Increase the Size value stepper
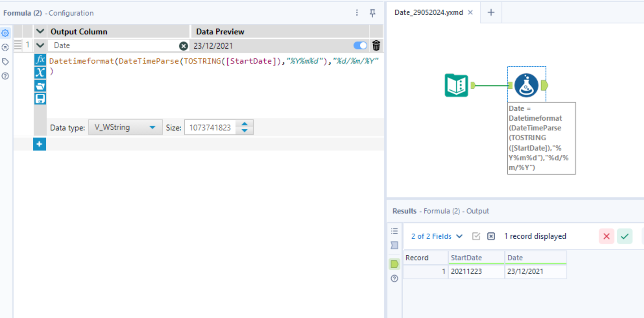This screenshot has height=318, width=644. [x=245, y=124]
